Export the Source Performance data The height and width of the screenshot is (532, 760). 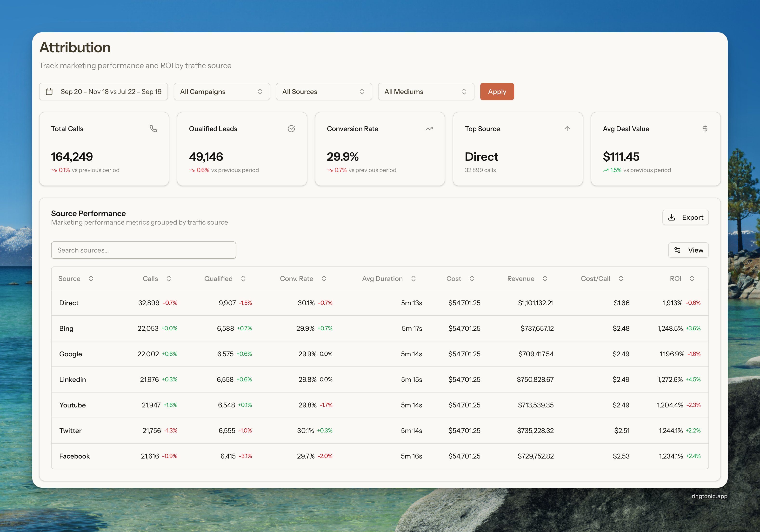point(685,217)
